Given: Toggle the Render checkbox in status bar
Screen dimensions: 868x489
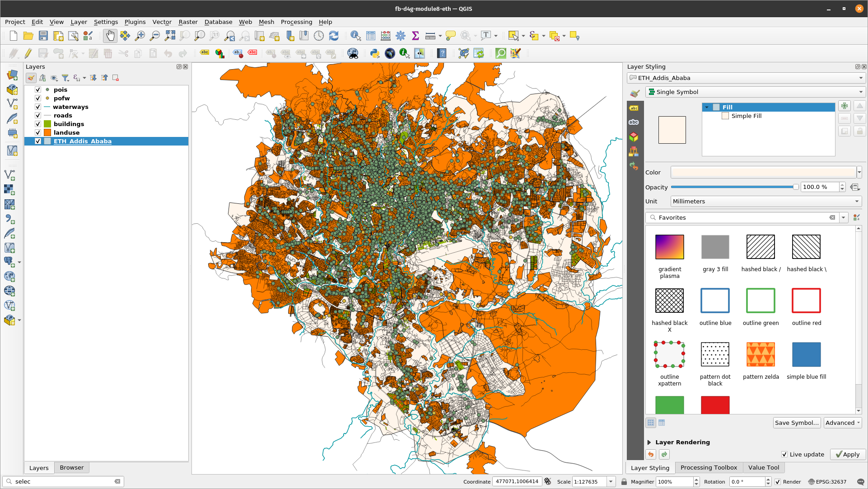Looking at the screenshot, I should tap(778, 482).
